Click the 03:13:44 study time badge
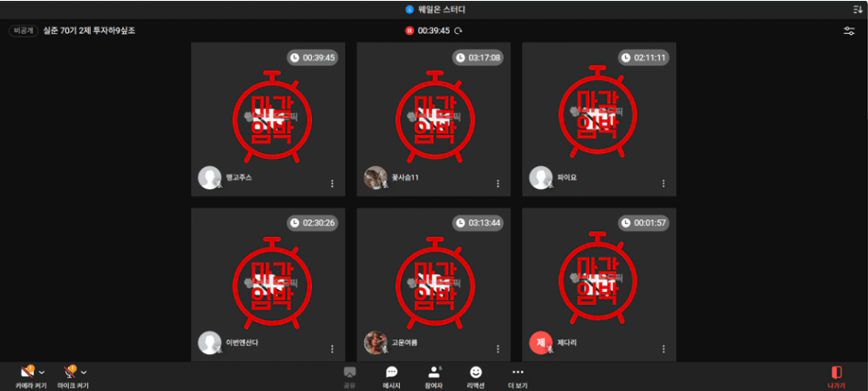Image resolution: width=868 pixels, height=391 pixels. (x=478, y=223)
